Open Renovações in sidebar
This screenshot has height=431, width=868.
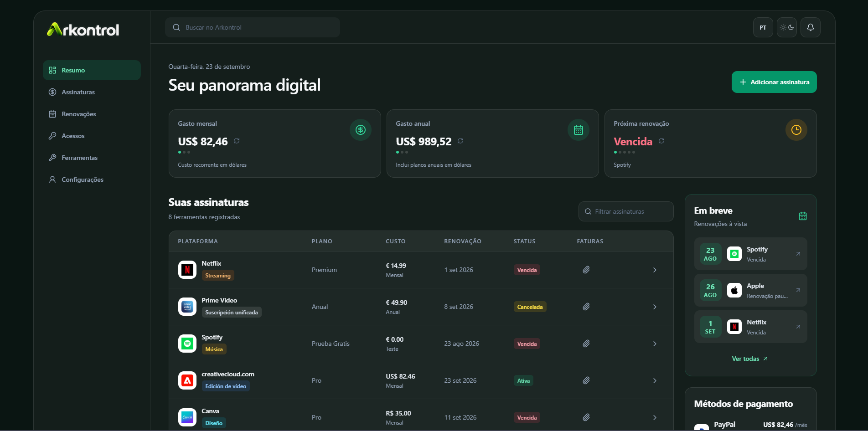[92, 114]
